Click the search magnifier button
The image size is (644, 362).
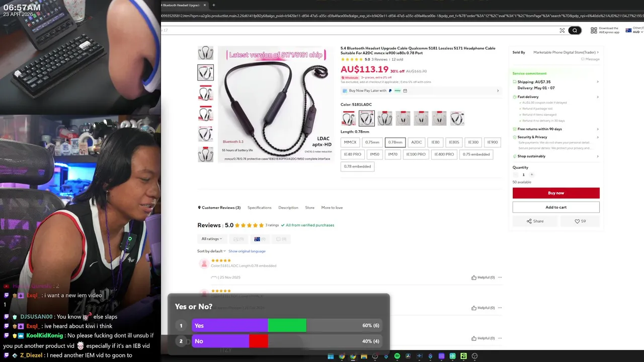point(575,31)
